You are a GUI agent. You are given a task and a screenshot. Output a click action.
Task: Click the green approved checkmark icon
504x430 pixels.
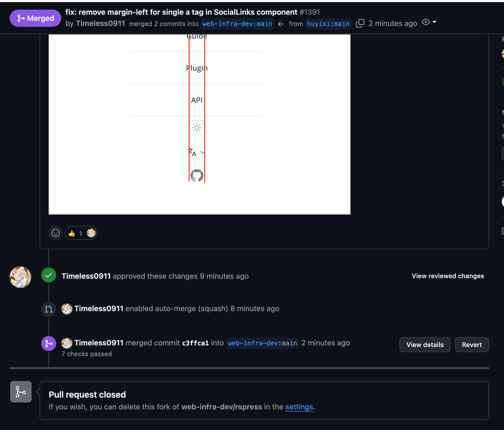pos(49,275)
